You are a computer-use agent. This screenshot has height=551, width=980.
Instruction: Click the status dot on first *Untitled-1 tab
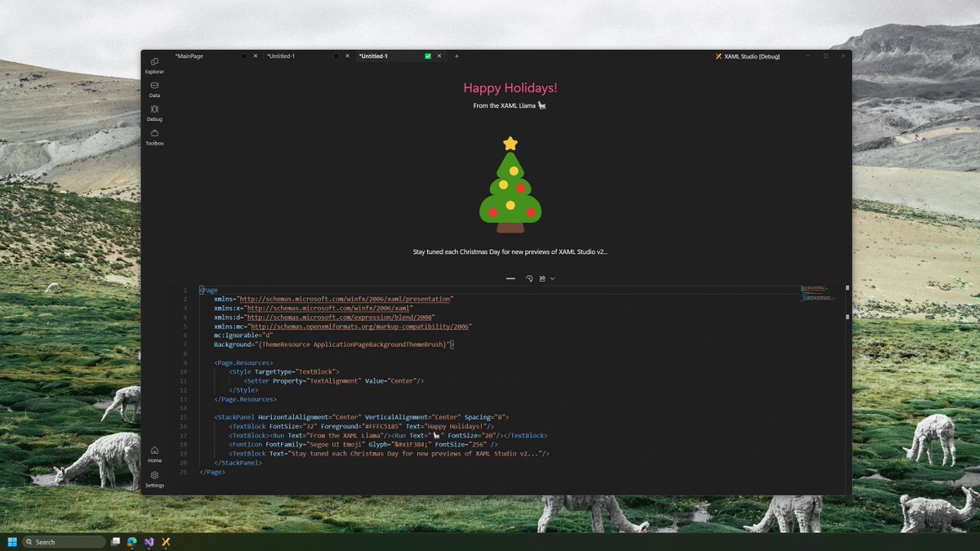pos(336,56)
